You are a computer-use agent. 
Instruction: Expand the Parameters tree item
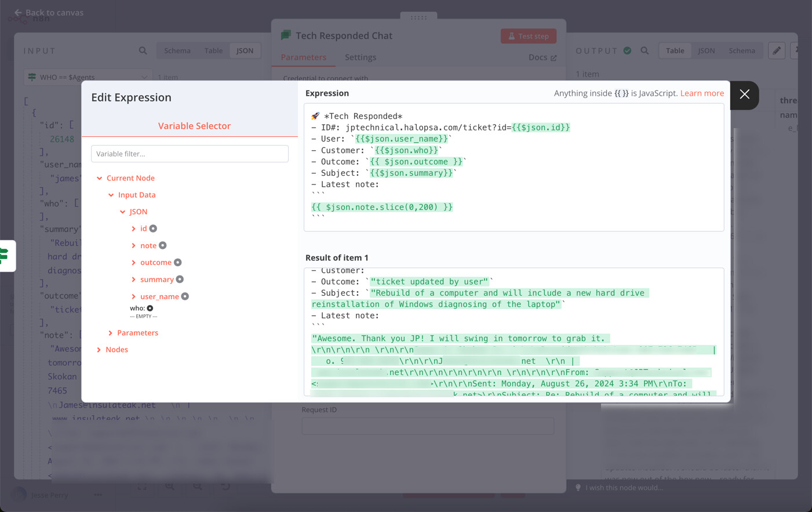point(111,333)
